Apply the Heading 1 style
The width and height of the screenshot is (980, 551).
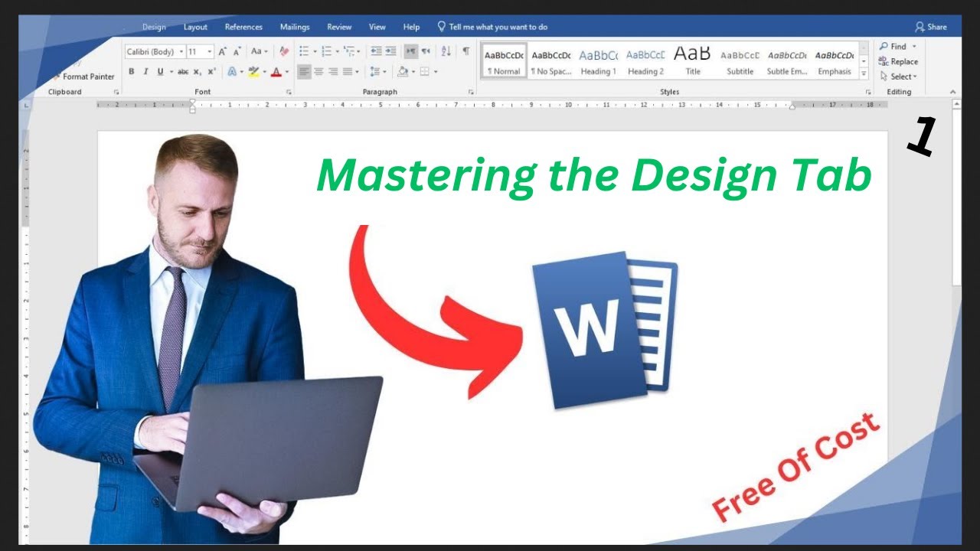pos(598,61)
